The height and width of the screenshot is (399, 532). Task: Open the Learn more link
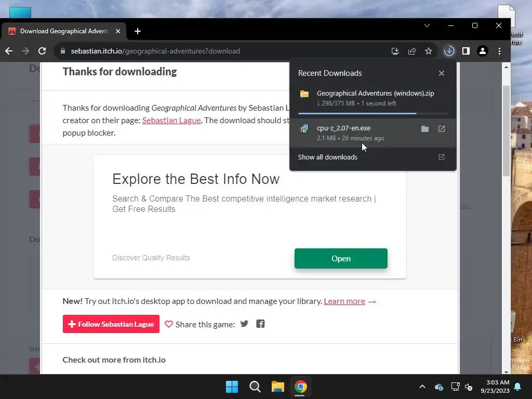344,301
